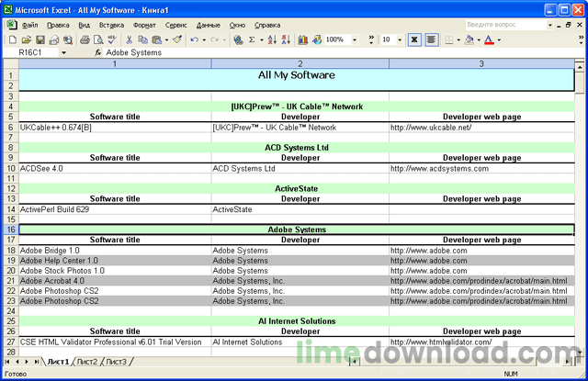Image resolution: width=588 pixels, height=381 pixels.
Task: Open the Формат menu
Action: [144, 25]
